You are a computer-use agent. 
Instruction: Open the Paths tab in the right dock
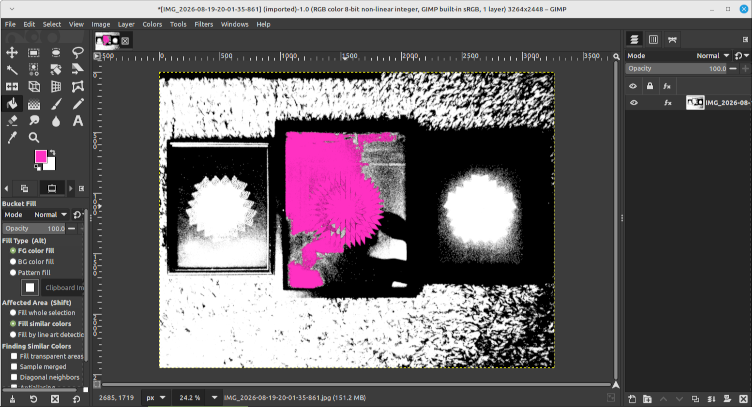pos(672,40)
